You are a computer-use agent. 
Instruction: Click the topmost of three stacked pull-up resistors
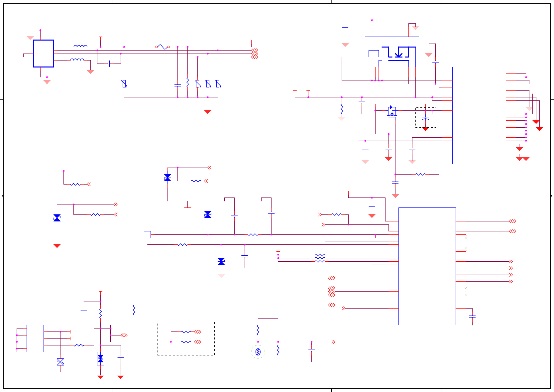pos(320,255)
